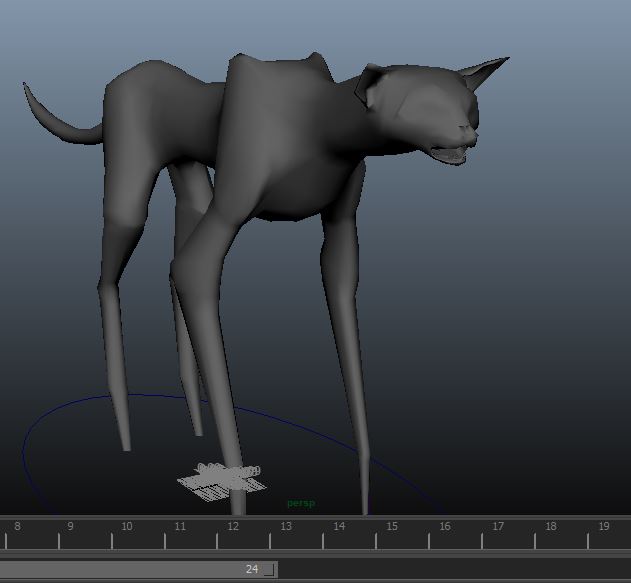Click the cat's open mouth

click(449, 153)
